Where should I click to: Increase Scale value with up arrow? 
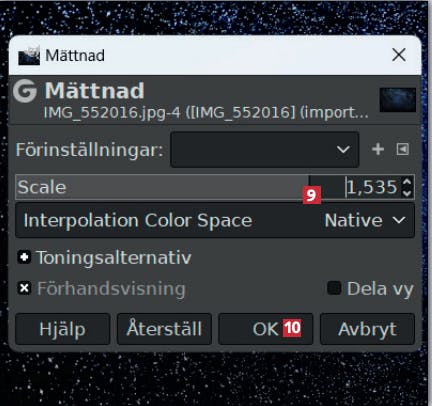407,182
